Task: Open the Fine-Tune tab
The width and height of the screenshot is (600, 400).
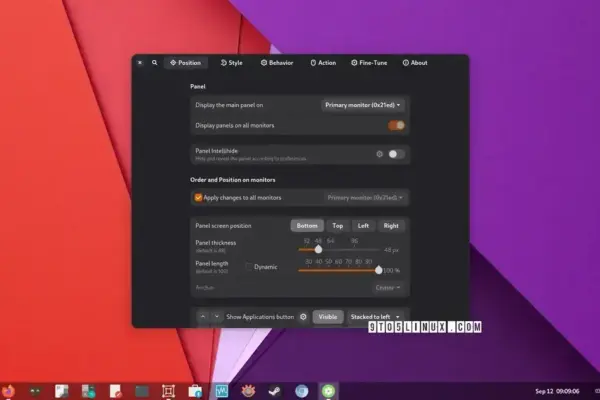Action: click(369, 63)
